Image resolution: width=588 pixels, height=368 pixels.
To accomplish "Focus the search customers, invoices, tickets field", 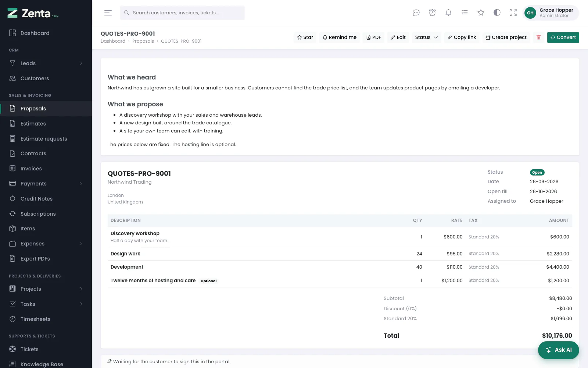I will pyautogui.click(x=182, y=13).
